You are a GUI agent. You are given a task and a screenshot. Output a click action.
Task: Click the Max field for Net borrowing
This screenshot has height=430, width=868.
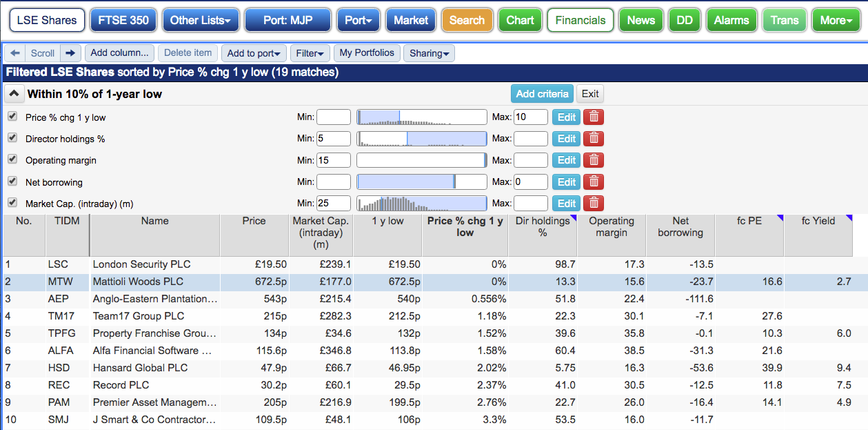pos(531,182)
